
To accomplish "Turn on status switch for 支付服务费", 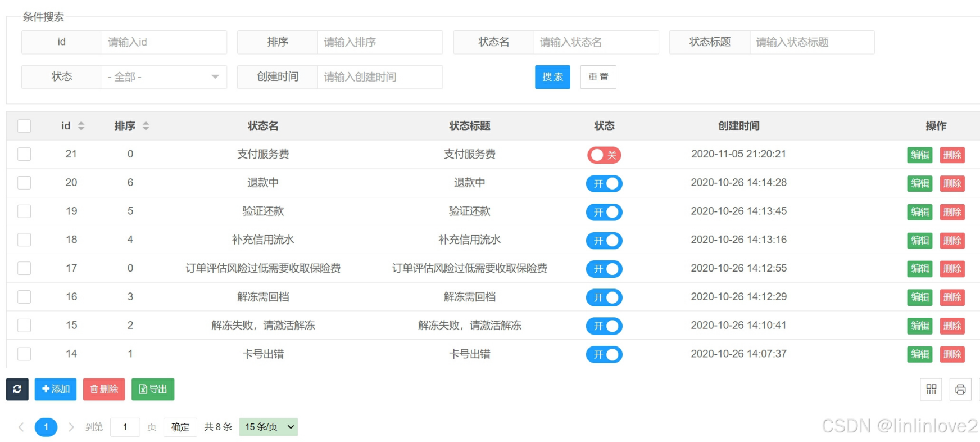I will [604, 155].
